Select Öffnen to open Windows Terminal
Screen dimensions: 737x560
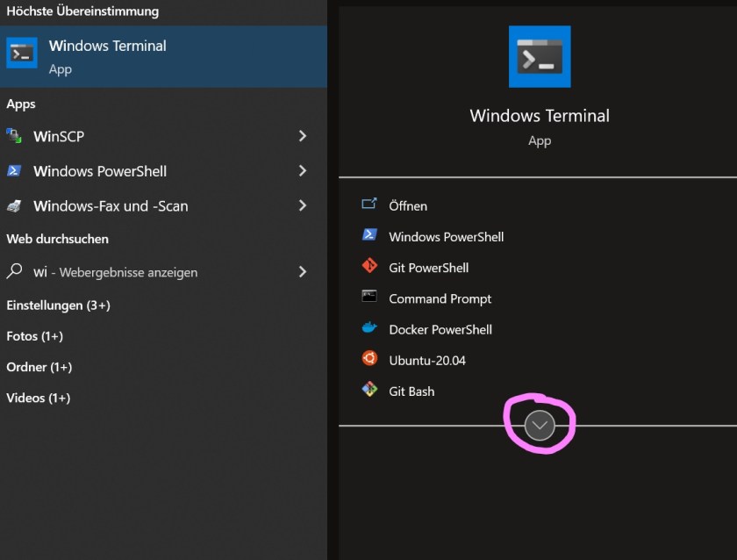(x=408, y=205)
